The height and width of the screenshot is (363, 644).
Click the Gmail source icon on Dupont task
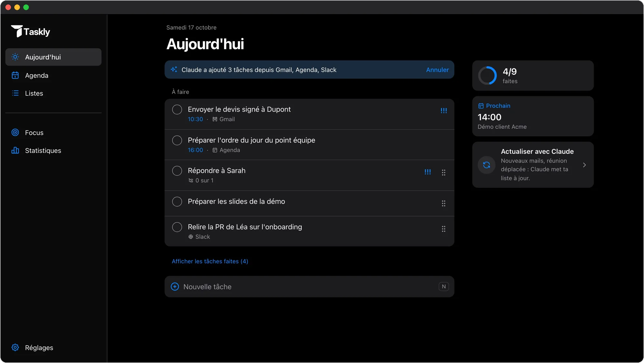click(x=215, y=119)
